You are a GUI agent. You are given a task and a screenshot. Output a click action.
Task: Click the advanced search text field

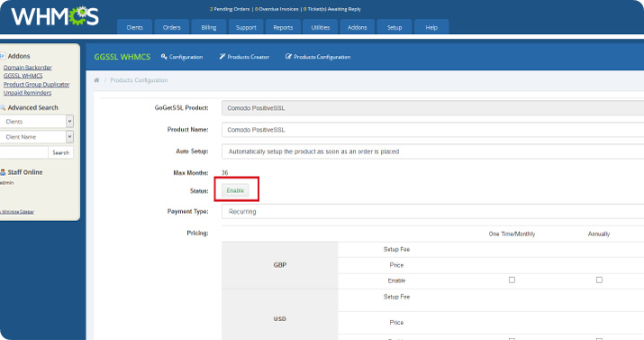(x=23, y=152)
